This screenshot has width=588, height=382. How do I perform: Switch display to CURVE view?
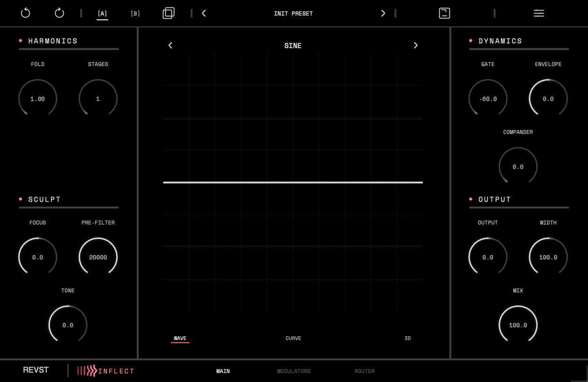(294, 338)
